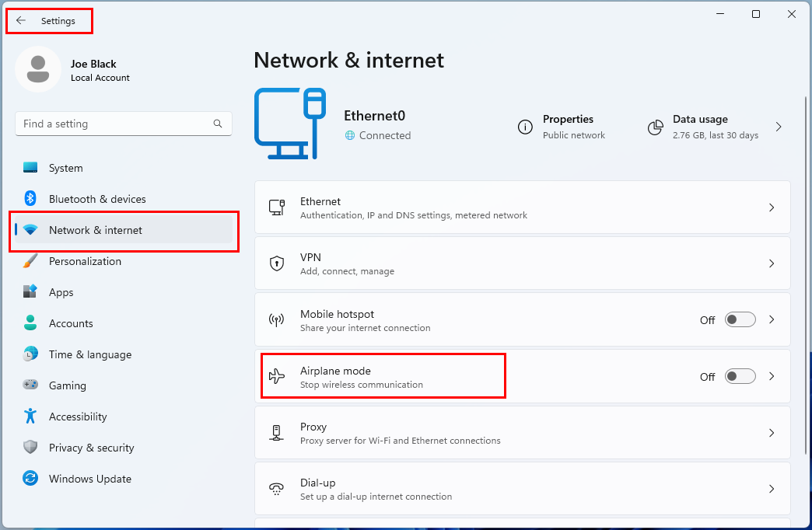
Task: Expand Data usage details arrow
Action: point(779,126)
